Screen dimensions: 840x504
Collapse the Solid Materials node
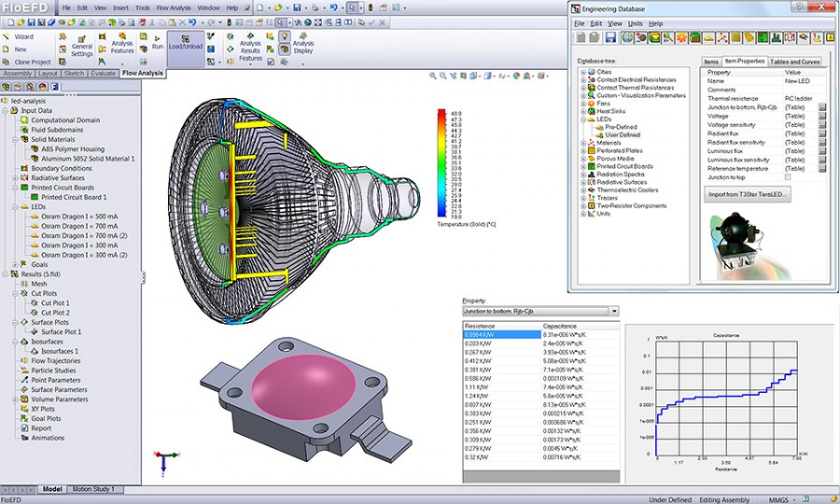(x=16, y=139)
